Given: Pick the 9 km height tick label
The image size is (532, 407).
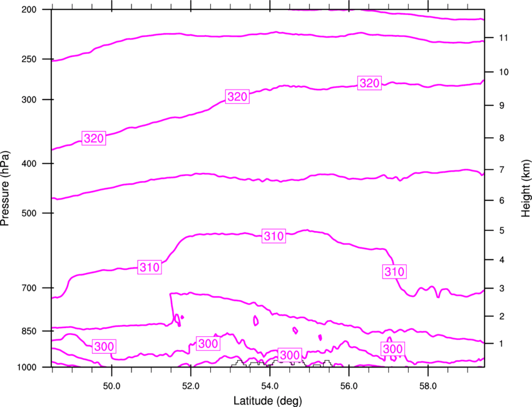Looking at the screenshot, I should [502, 106].
